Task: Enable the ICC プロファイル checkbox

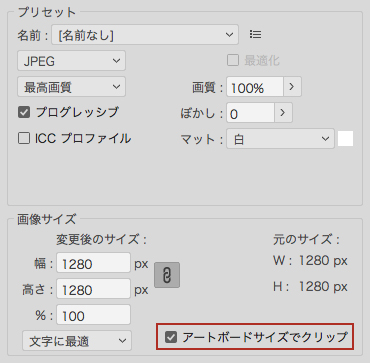Action: pyautogui.click(x=24, y=138)
